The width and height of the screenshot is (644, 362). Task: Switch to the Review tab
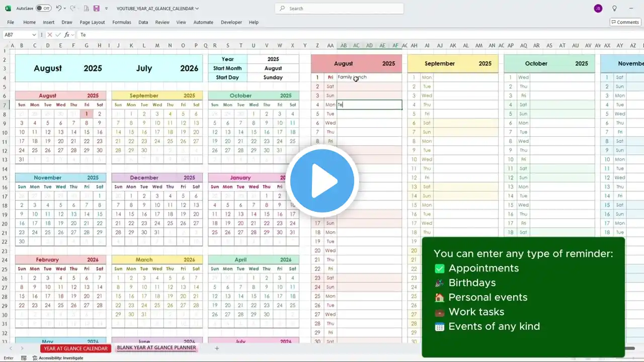(x=163, y=22)
